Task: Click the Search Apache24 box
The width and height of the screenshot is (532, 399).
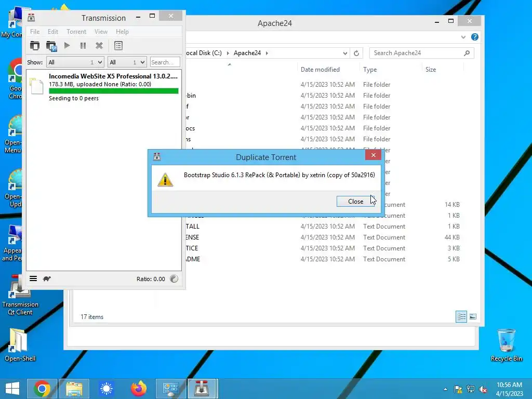Action: [x=421, y=53]
